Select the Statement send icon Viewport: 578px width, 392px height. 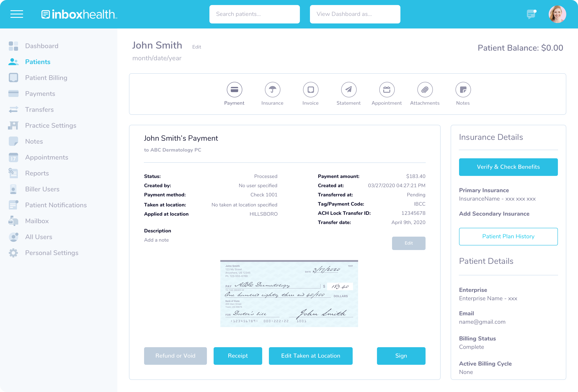pyautogui.click(x=348, y=90)
